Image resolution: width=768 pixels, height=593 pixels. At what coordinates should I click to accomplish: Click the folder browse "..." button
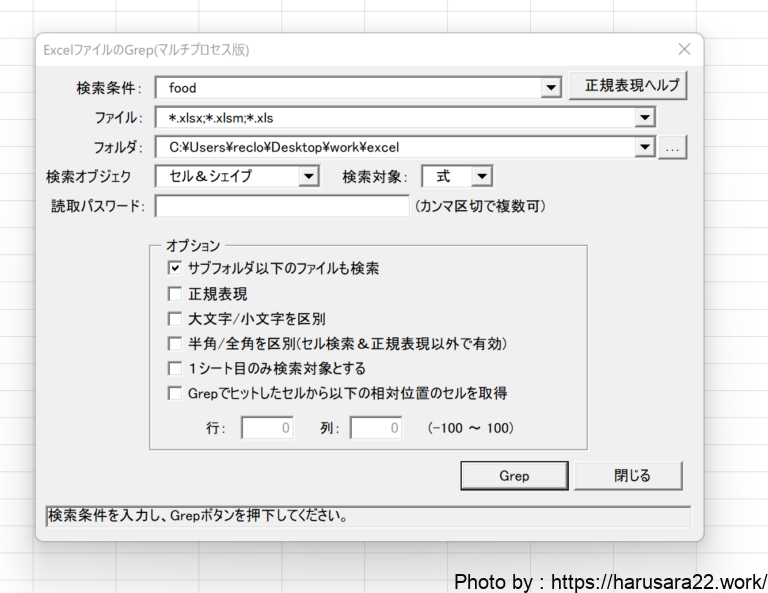click(x=673, y=148)
